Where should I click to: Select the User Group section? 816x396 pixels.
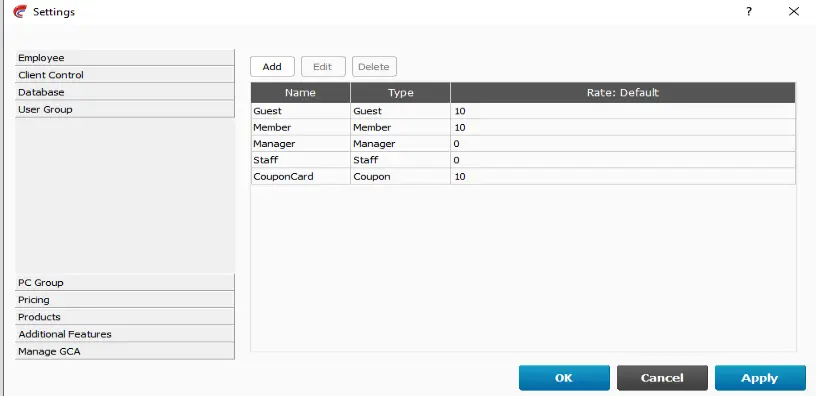125,109
